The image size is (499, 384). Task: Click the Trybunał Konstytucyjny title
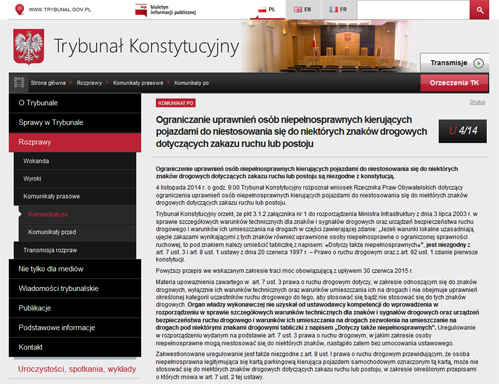click(x=146, y=46)
